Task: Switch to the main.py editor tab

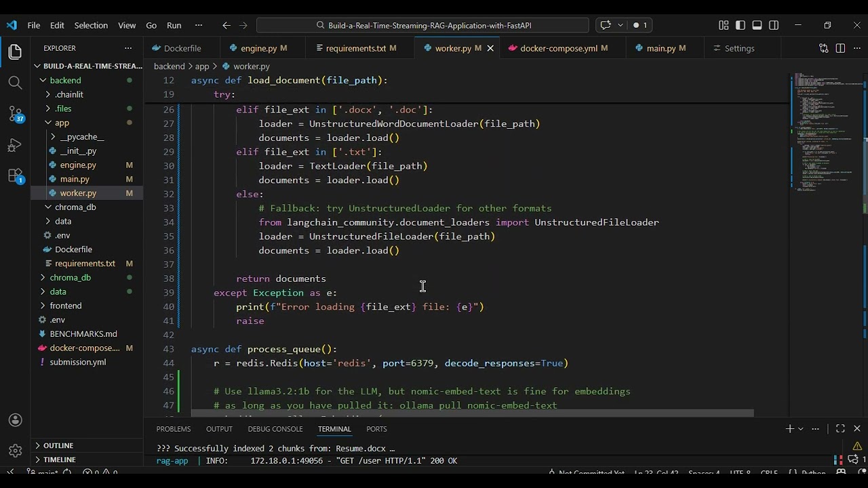Action: tap(666, 48)
